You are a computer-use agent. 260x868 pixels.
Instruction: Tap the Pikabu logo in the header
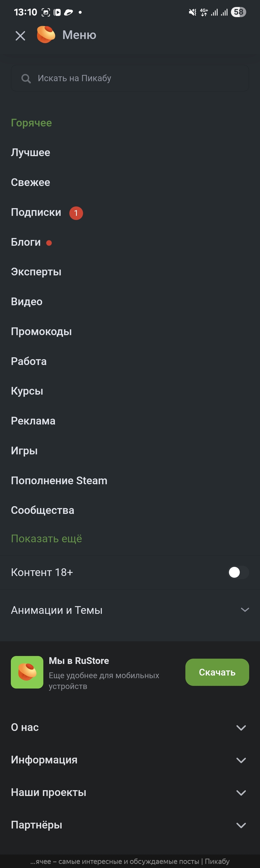(46, 35)
